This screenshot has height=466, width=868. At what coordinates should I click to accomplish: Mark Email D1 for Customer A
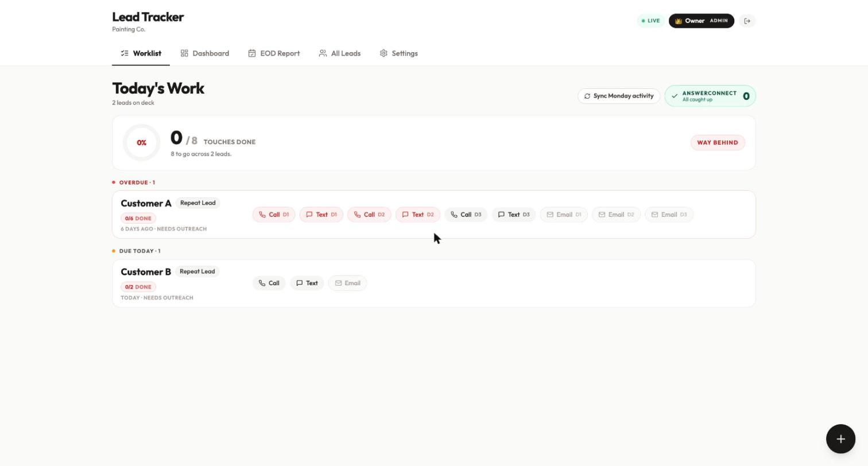564,215
